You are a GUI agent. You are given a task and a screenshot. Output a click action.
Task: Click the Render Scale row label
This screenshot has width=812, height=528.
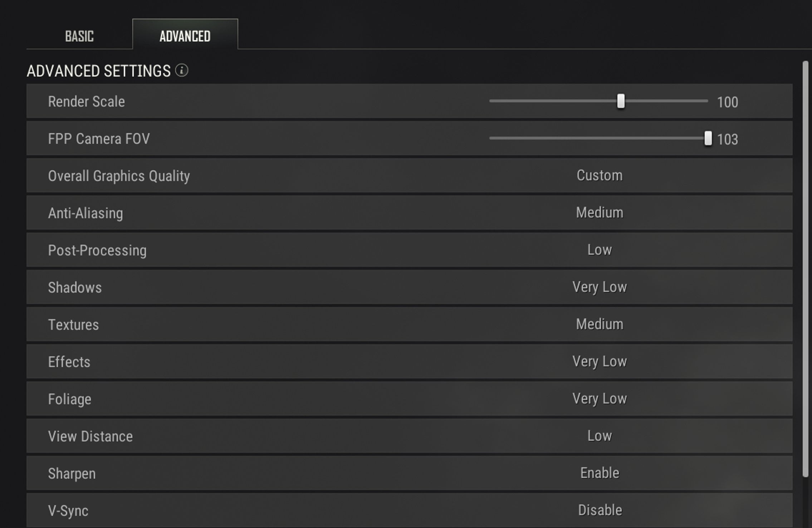point(87,102)
